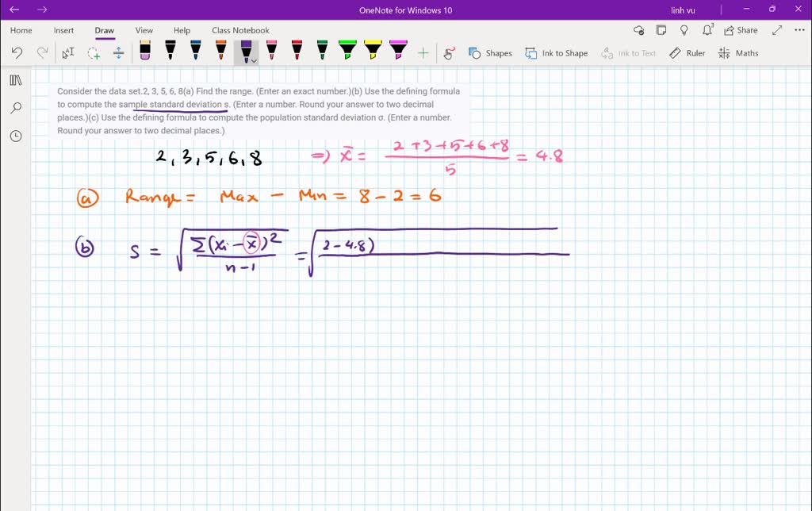Toggle the Ruler on the page
This screenshot has height=511, width=812.
(x=687, y=53)
